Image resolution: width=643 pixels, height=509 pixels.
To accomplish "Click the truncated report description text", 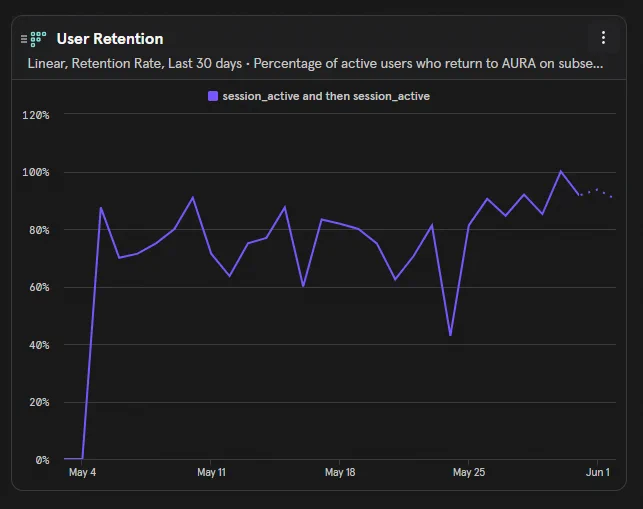I will 315,64.
